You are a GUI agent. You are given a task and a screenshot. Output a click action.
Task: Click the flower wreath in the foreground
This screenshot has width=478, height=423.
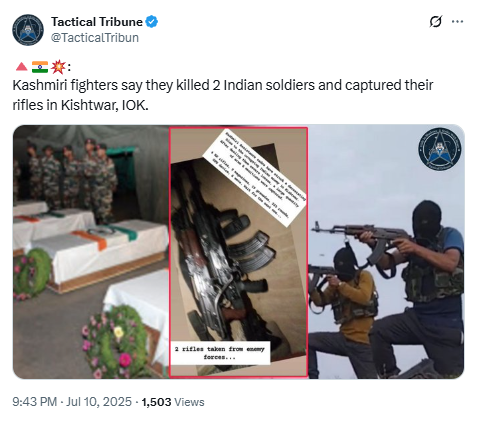(x=115, y=342)
